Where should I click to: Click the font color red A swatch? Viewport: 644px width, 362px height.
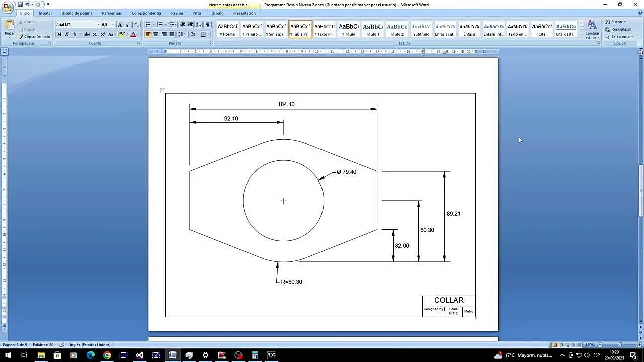(x=133, y=34)
